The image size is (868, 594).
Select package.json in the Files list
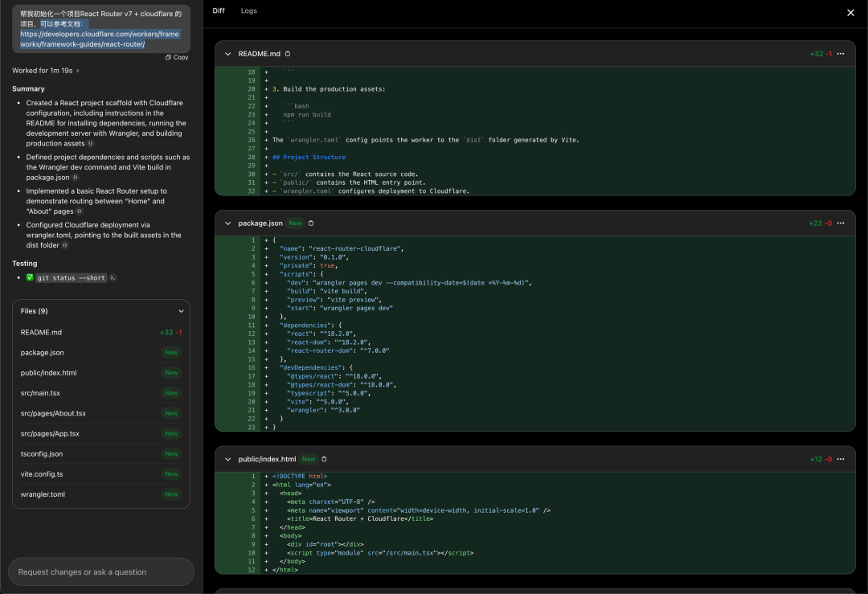coord(100,353)
